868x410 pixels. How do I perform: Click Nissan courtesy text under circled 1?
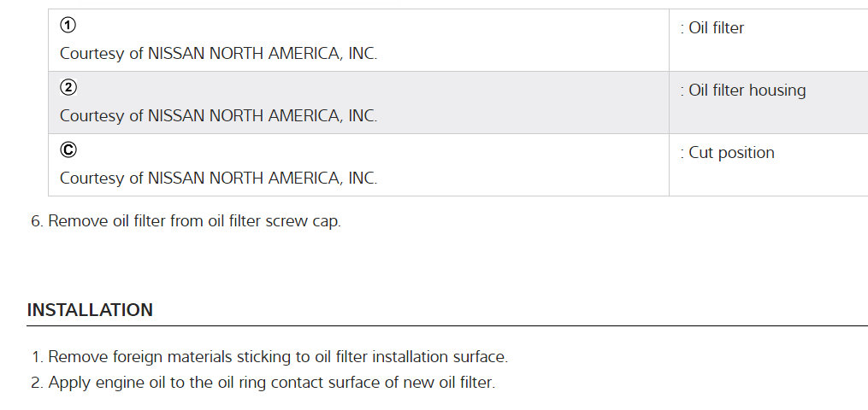[218, 54]
